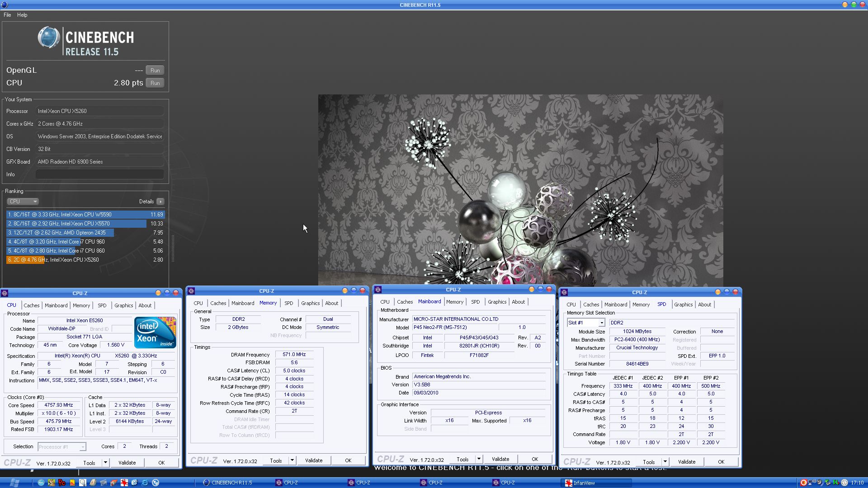This screenshot has width=868, height=488.
Task: Click the network monitor tray icon
Action: pos(812,482)
